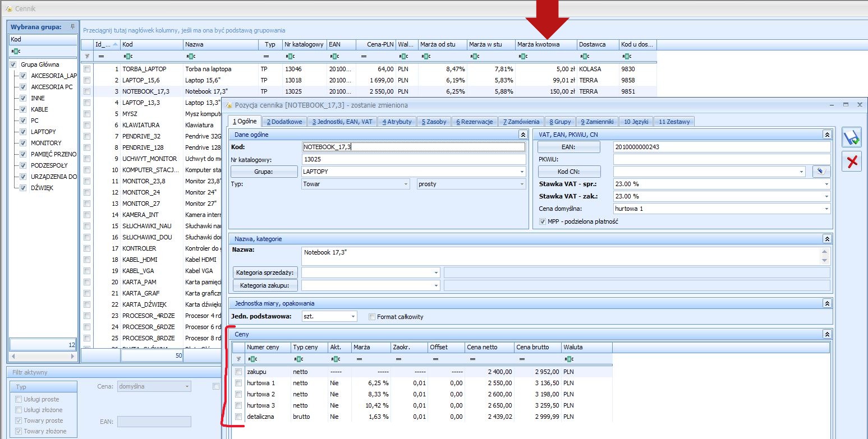Click the red X cancel icon
868x439 pixels.
coord(852,162)
